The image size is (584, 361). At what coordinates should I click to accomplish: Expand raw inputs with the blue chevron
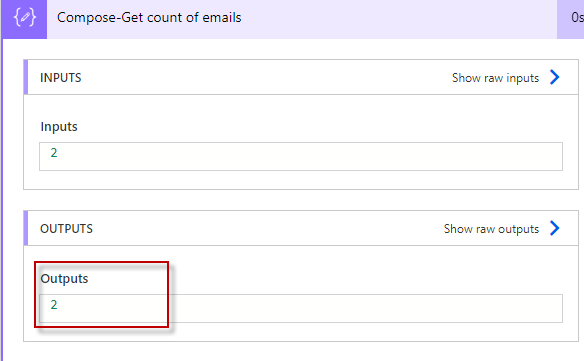(x=555, y=77)
